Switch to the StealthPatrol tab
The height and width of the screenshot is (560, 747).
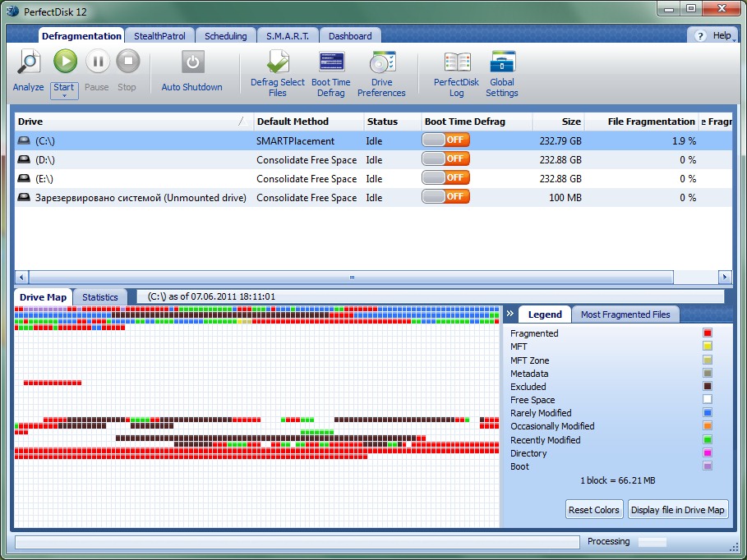tap(160, 36)
